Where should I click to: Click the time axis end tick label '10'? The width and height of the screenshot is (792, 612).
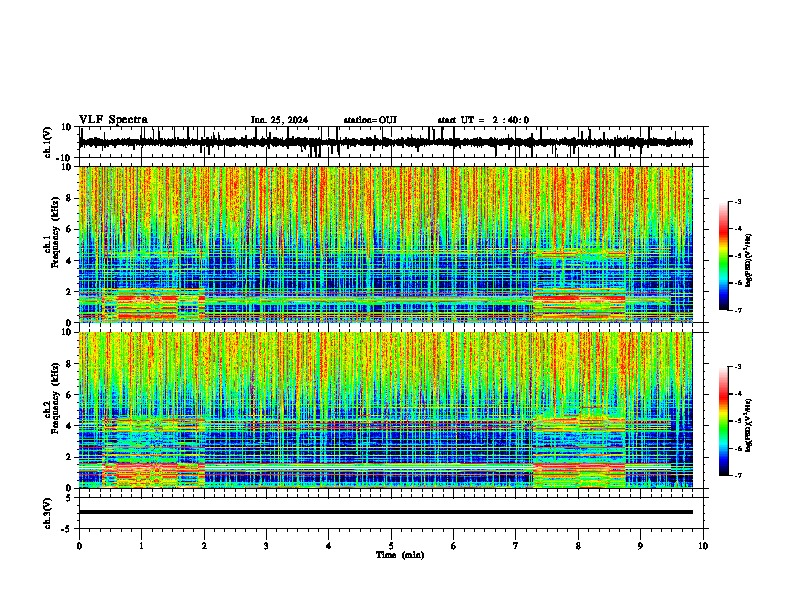[x=703, y=546]
